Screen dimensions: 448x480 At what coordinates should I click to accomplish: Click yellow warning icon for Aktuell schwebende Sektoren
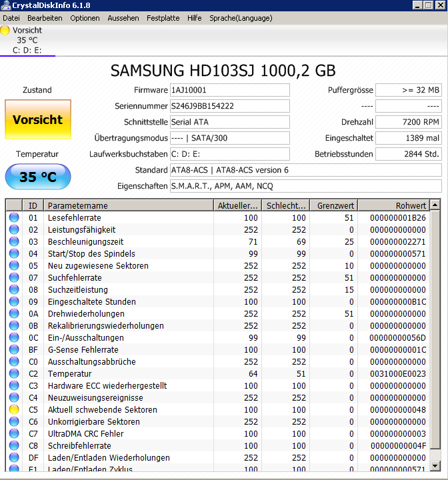[x=14, y=409]
